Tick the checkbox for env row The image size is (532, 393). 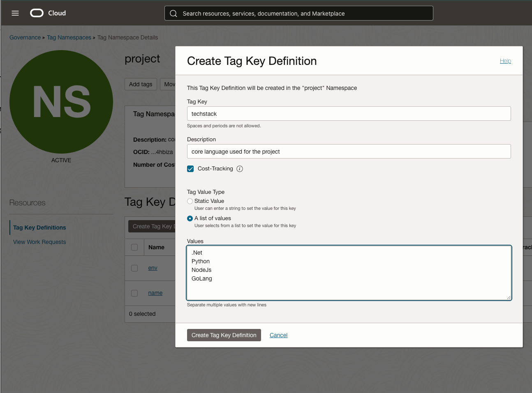coord(134,268)
